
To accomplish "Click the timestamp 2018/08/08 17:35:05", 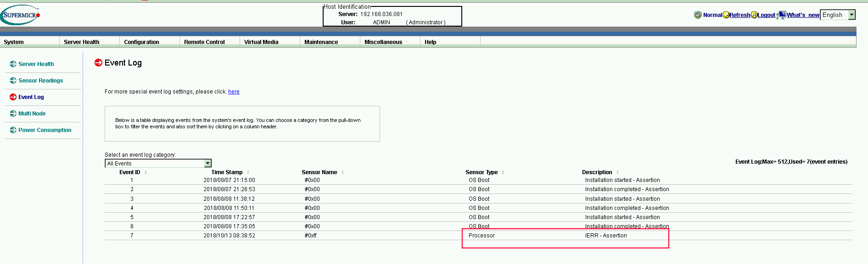I will (x=230, y=226).
